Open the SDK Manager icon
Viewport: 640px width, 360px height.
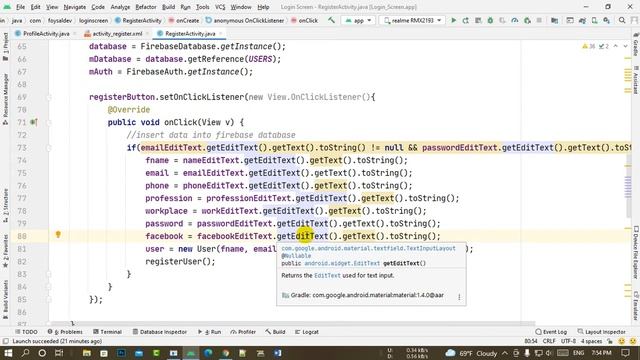[607, 20]
